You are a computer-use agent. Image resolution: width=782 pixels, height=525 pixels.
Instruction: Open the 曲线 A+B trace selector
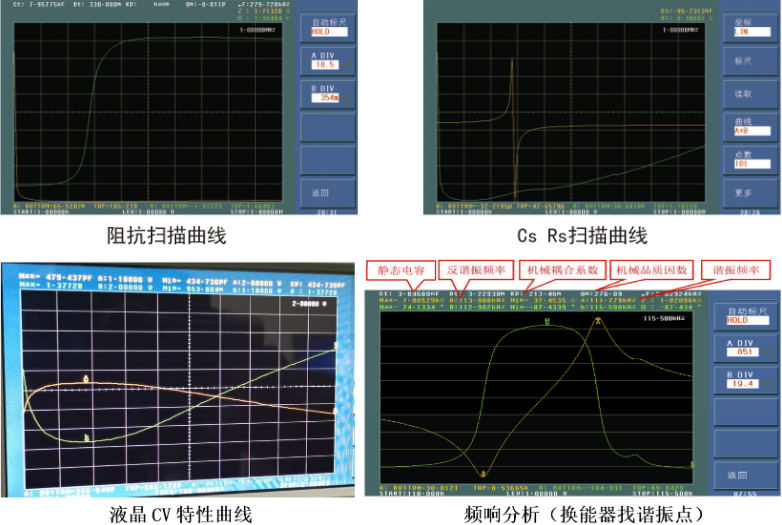[x=751, y=127]
